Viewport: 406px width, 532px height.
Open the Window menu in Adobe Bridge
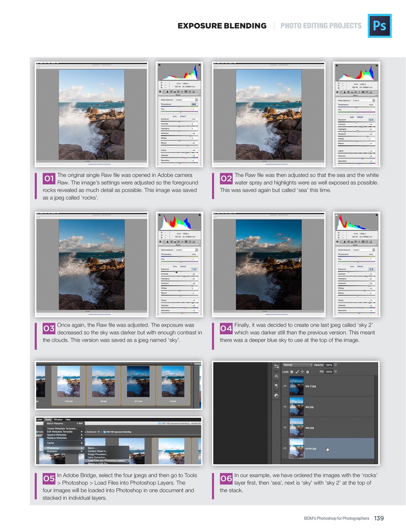coord(59,419)
